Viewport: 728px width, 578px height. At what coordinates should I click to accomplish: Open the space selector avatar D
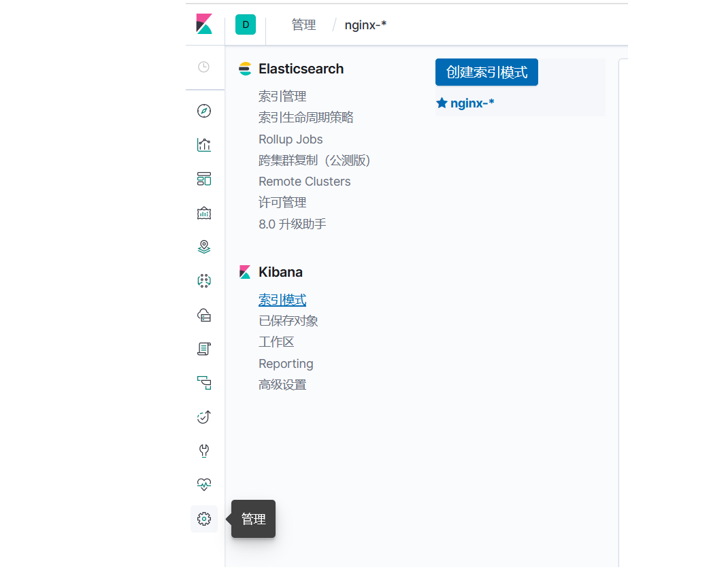pos(246,24)
